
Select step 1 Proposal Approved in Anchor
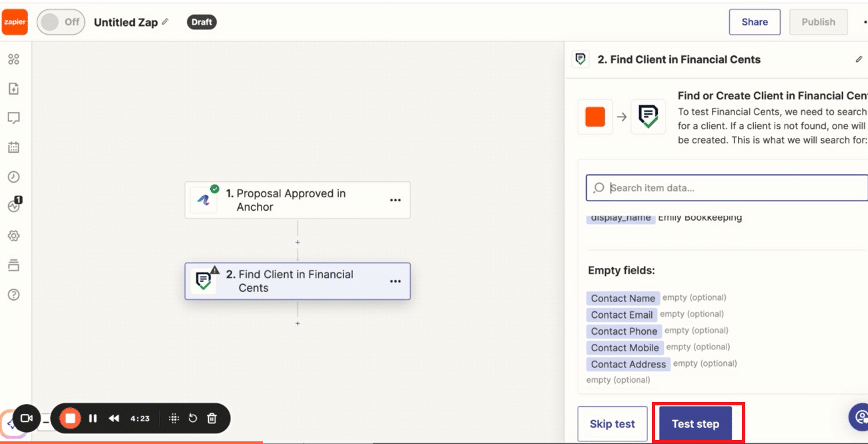pyautogui.click(x=298, y=200)
